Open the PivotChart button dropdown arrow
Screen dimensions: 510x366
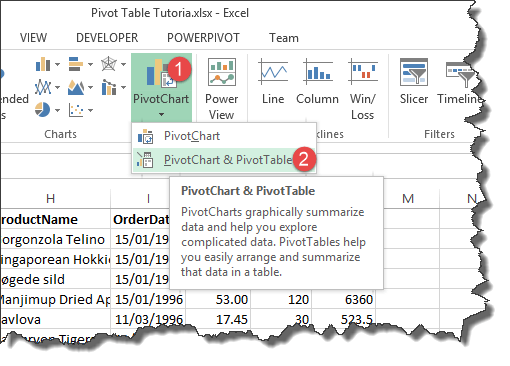161,115
